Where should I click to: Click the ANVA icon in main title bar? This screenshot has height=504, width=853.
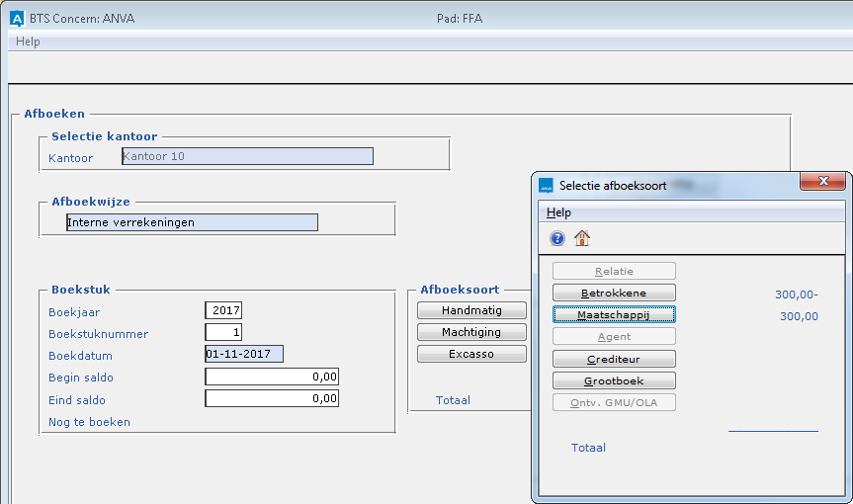point(16,18)
